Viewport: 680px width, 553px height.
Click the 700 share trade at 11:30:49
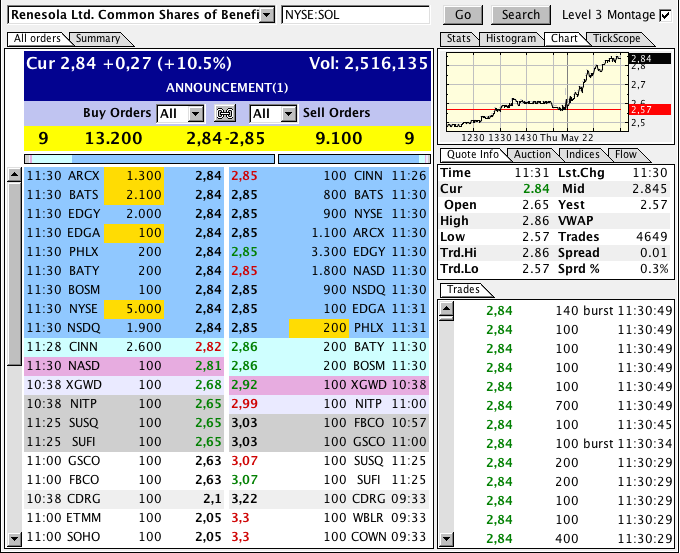tap(564, 406)
